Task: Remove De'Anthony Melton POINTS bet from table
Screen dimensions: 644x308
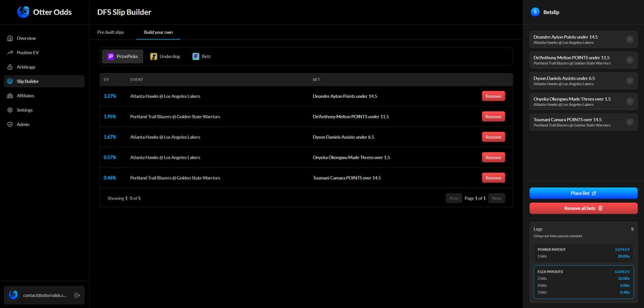Action: [493, 117]
